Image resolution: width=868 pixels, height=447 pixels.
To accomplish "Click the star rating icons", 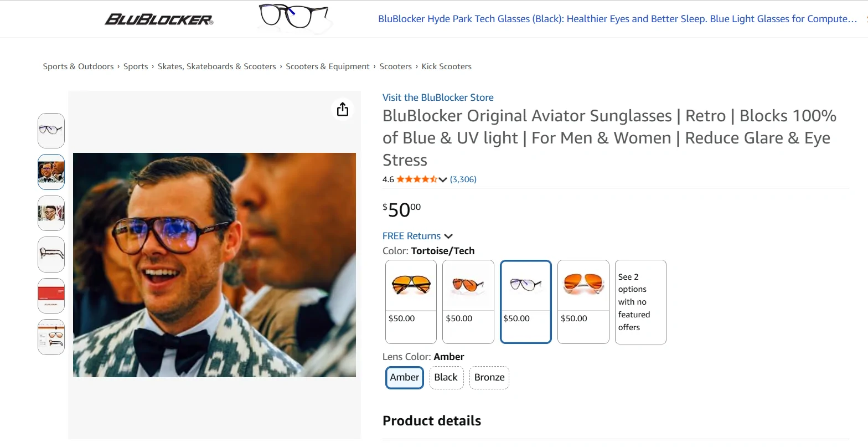I will pyautogui.click(x=417, y=179).
